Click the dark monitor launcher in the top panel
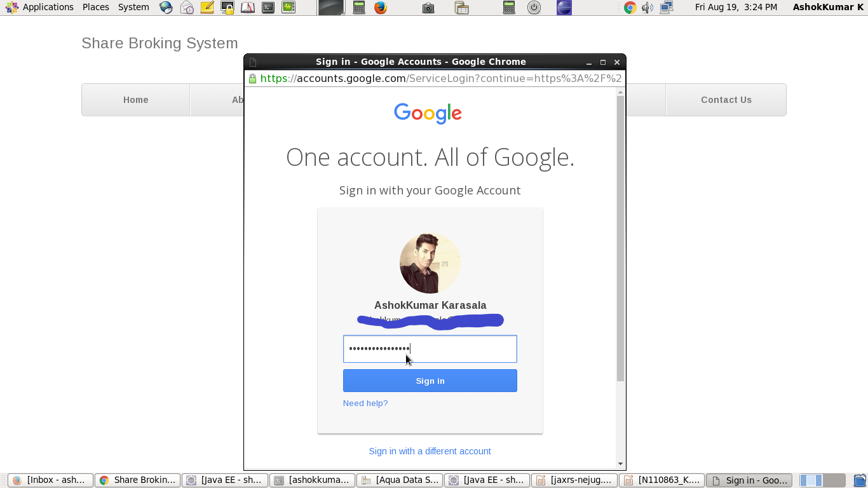This screenshot has width=868, height=488. [x=331, y=8]
